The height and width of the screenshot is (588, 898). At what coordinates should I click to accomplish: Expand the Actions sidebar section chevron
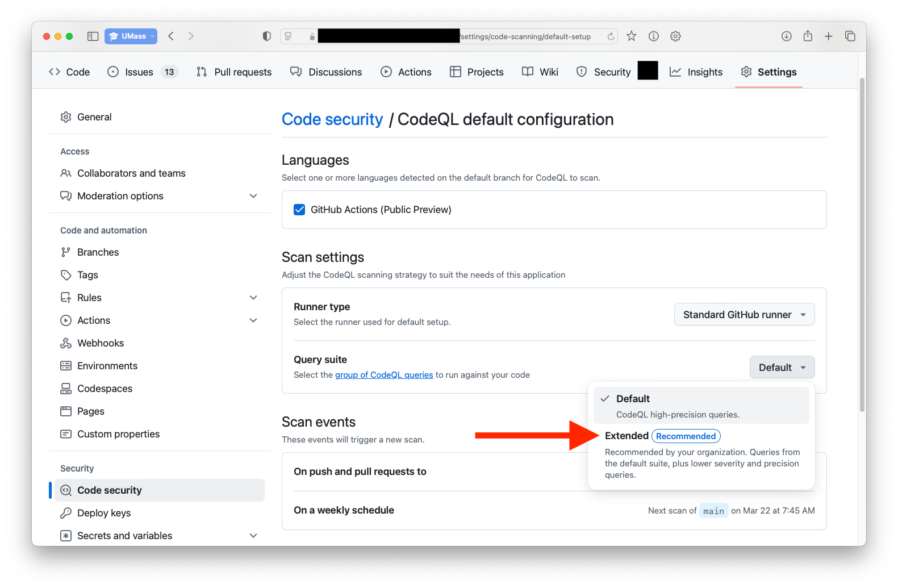pyautogui.click(x=253, y=320)
